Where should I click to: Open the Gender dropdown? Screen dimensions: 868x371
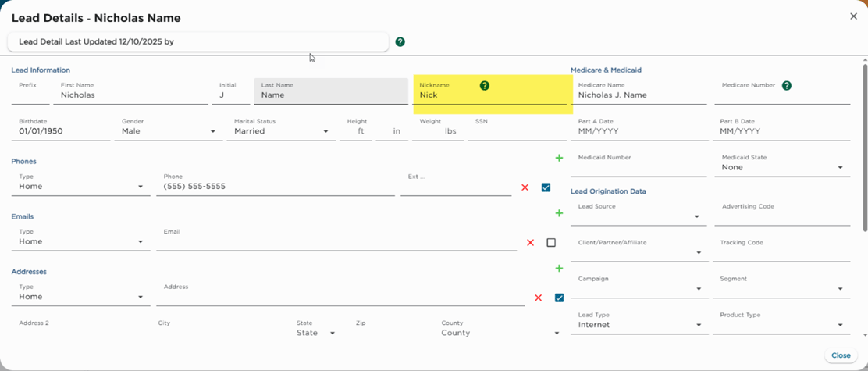[x=169, y=131]
